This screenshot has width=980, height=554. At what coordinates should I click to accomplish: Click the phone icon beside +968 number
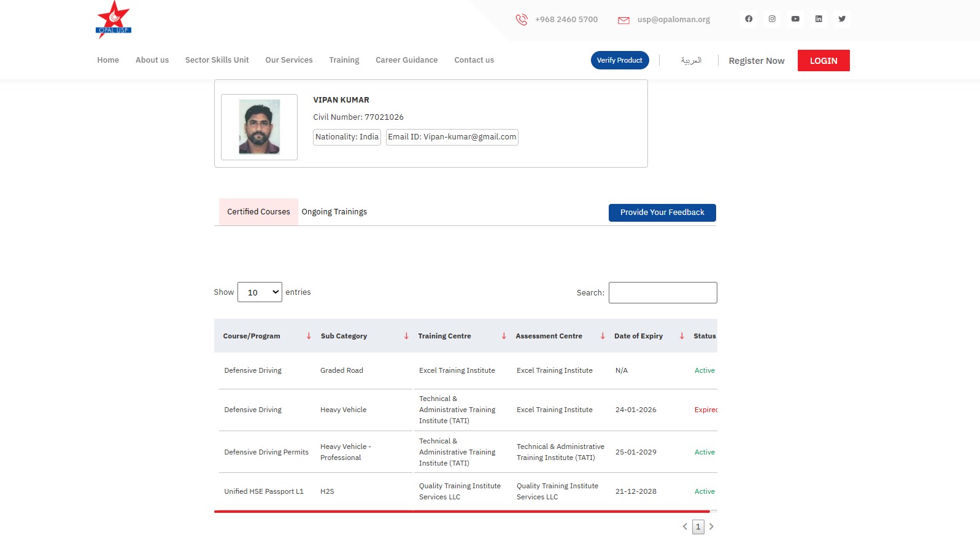click(522, 20)
